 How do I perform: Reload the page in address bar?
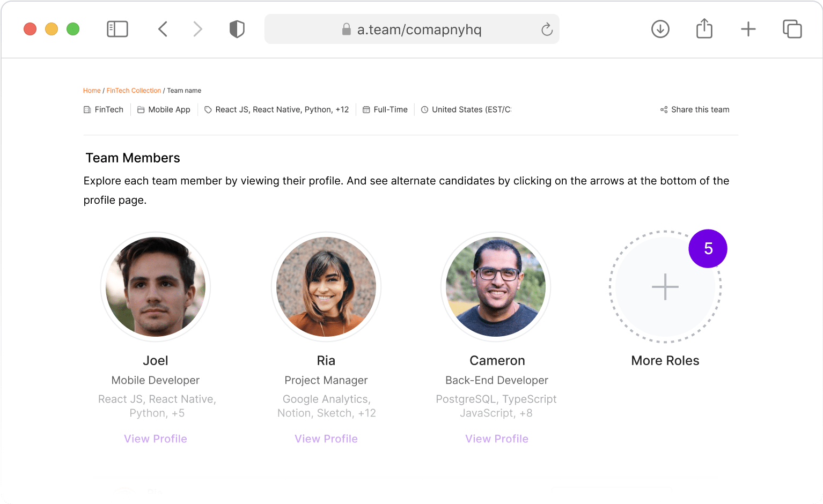pos(547,29)
